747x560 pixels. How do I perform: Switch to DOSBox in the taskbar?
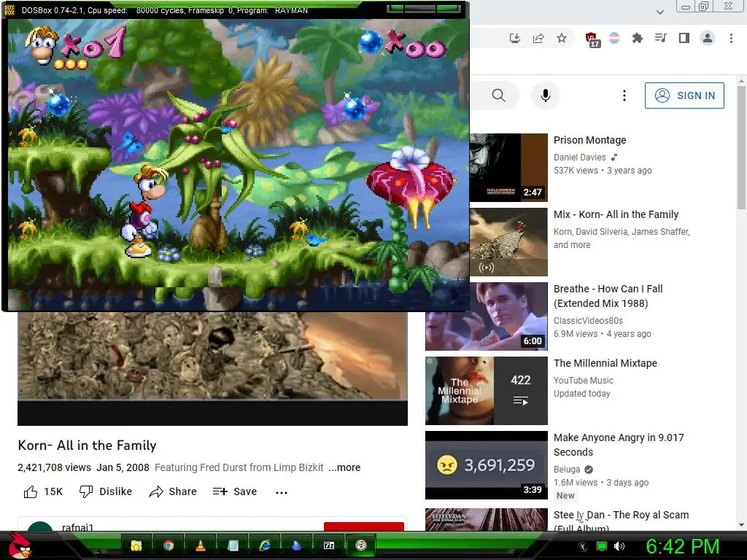click(x=361, y=545)
